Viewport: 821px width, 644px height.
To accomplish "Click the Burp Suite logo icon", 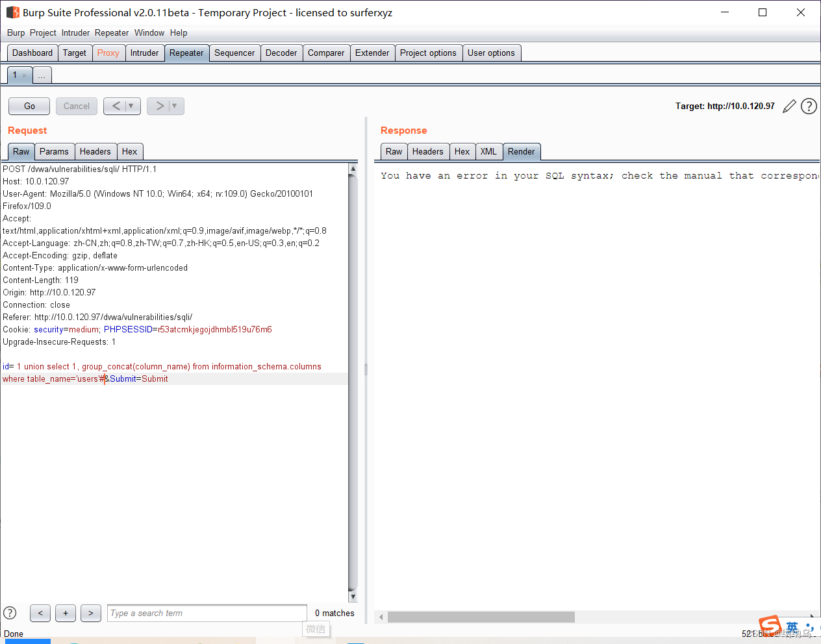I will 12,12.
